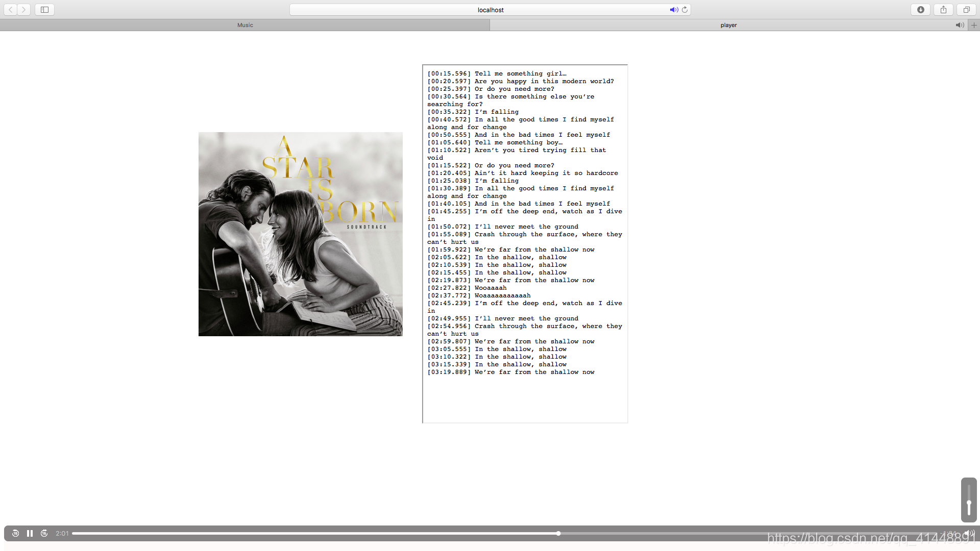Click the [00:25.397] "Or do you need more?" line

[491, 89]
